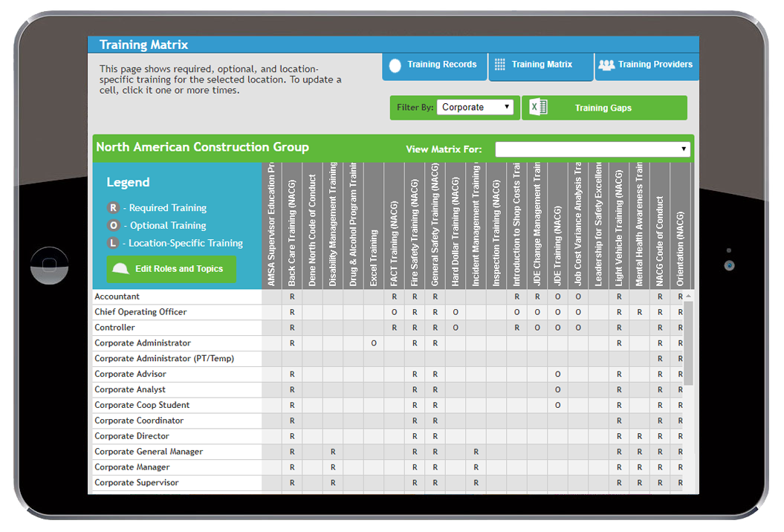
Task: Click the Training Matrix grid icon
Action: pyautogui.click(x=499, y=65)
